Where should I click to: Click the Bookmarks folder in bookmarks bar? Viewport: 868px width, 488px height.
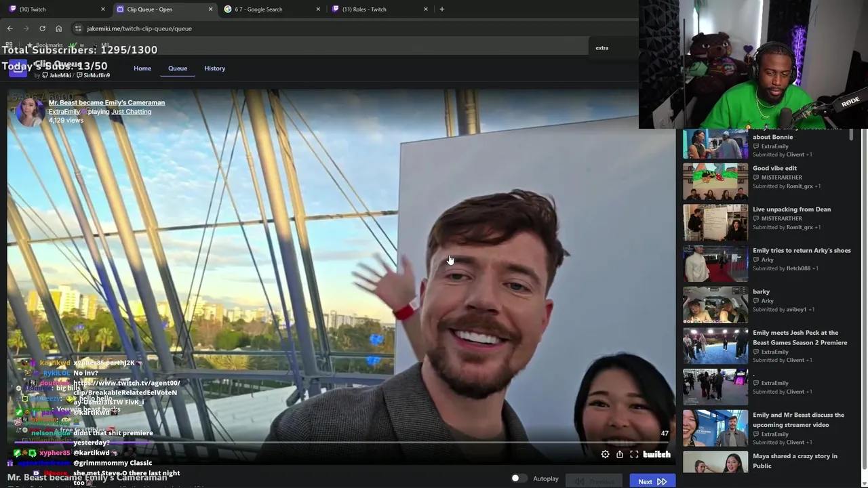pos(45,45)
